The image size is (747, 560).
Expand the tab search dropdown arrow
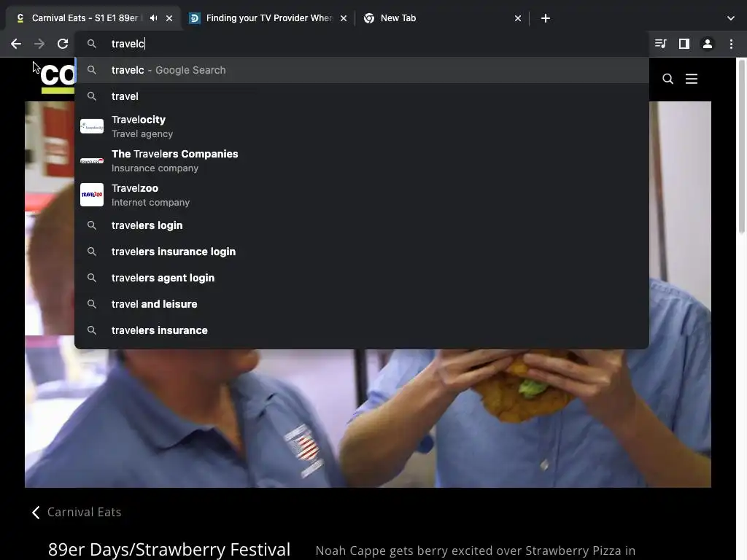click(x=731, y=18)
